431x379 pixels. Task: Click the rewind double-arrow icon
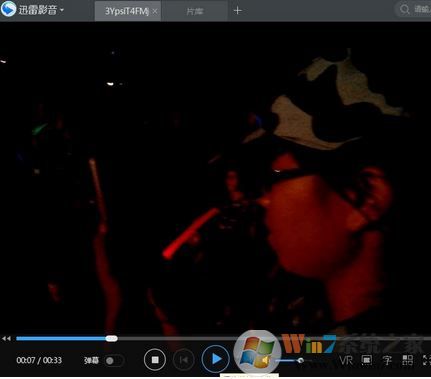click(6, 338)
